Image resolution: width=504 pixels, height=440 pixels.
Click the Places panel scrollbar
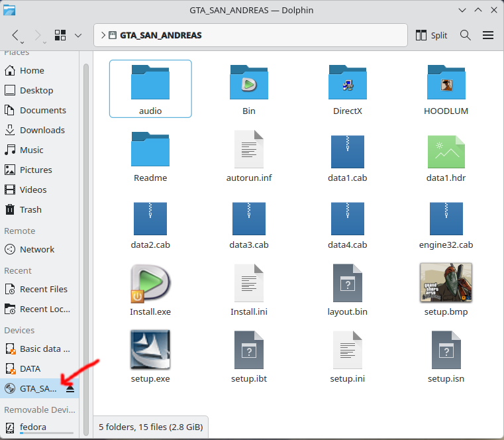86,249
